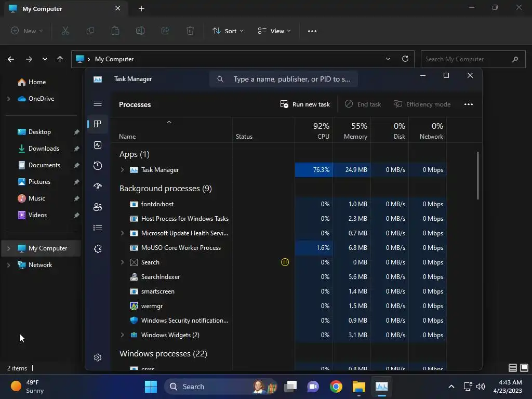This screenshot has height=399, width=532.
Task: Click the Copy icon in File Explorer toolbar
Action: (90, 31)
